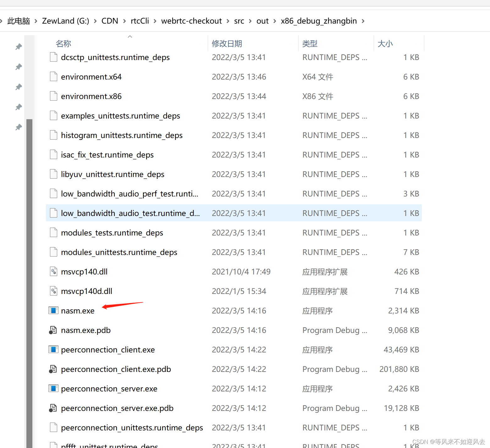Click the 201,880 KB size cell
The height and width of the screenshot is (448, 490).
(x=399, y=369)
